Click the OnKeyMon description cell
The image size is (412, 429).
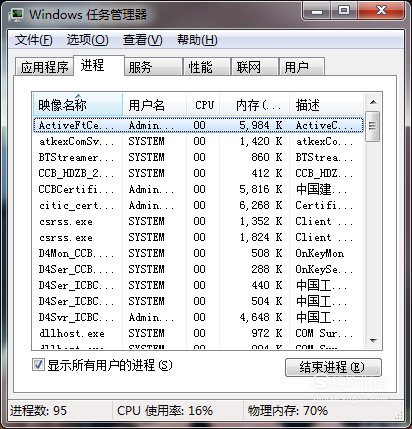(x=320, y=253)
